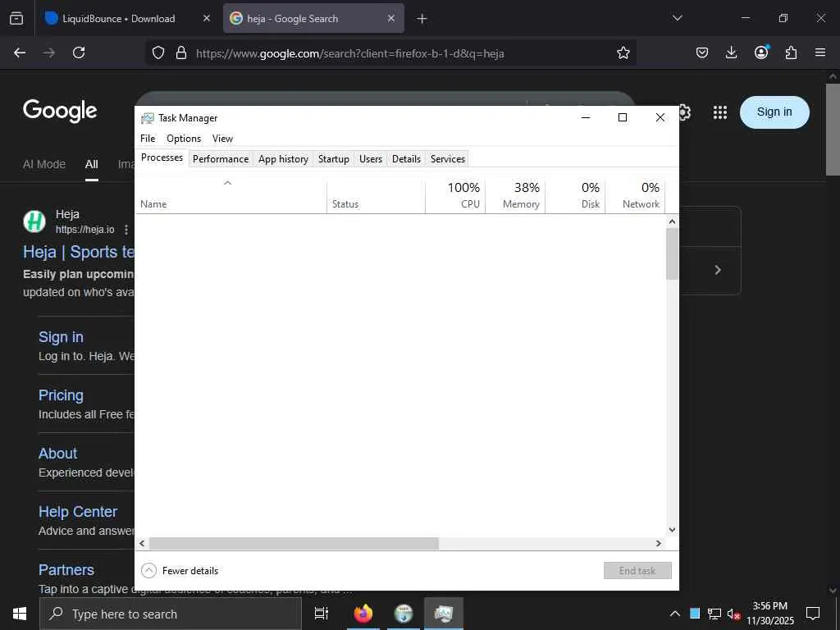Image resolution: width=840 pixels, height=630 pixels.
Task: Sort processes by Name column
Action: coord(231,195)
